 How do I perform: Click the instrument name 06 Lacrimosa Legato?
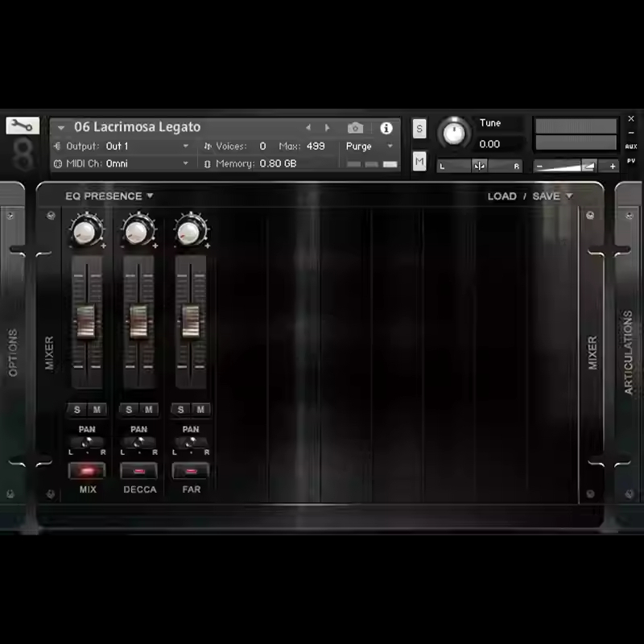point(137,127)
